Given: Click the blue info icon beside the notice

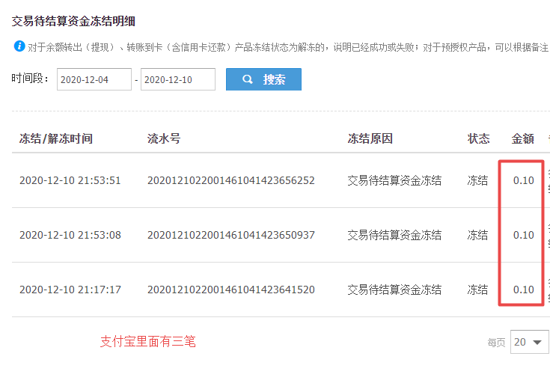Looking at the screenshot, I should tap(19, 46).
